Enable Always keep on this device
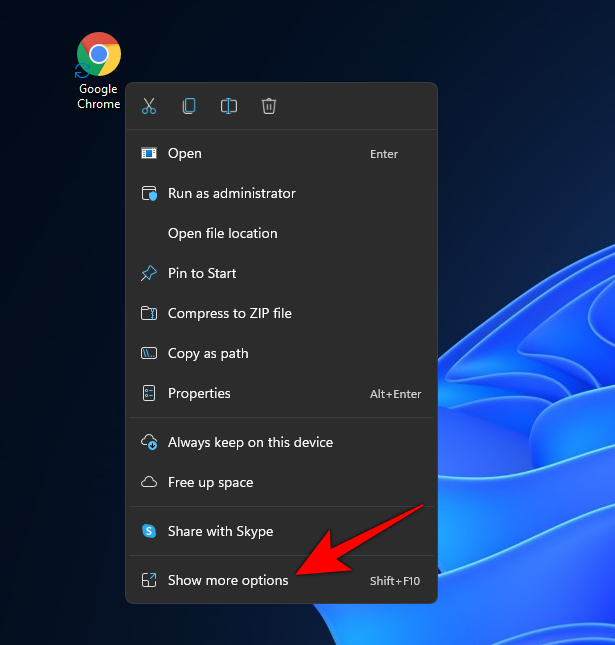615x645 pixels. (250, 442)
